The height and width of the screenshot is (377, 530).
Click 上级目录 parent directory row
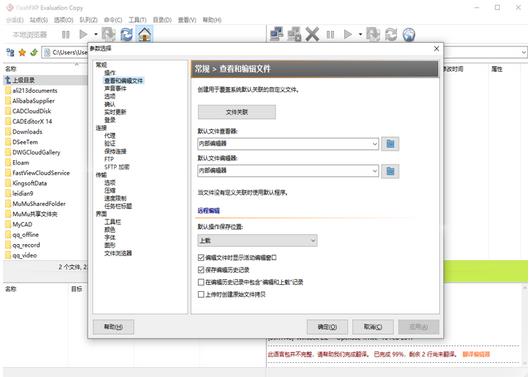click(x=45, y=80)
